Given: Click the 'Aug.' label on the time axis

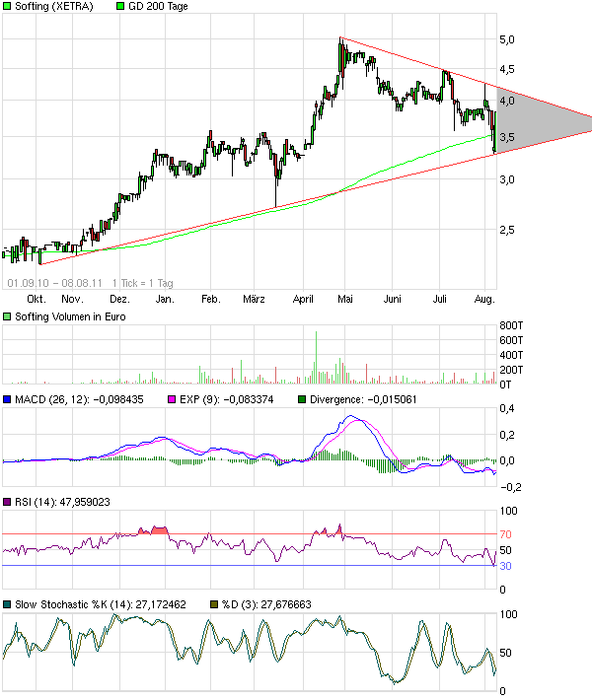Looking at the screenshot, I should pos(484,297).
